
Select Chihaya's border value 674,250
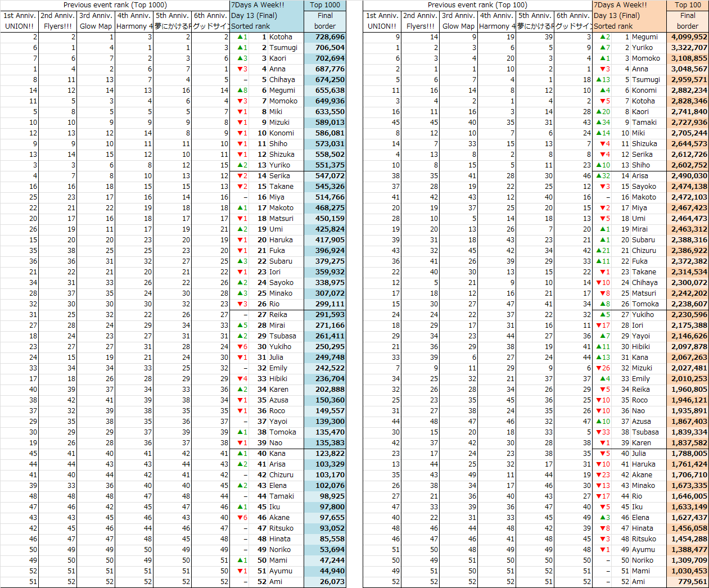pyautogui.click(x=325, y=80)
